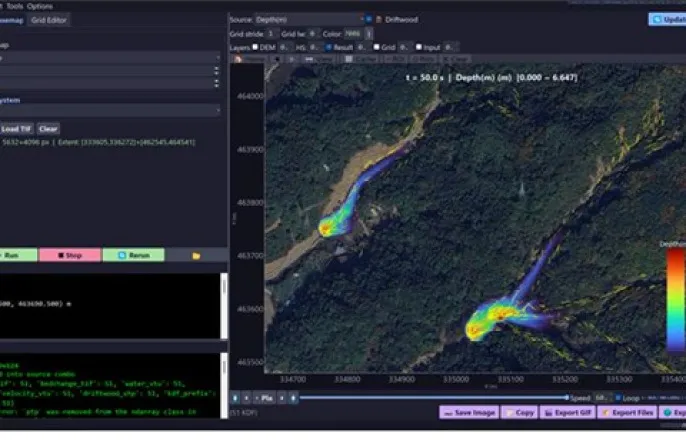
Task: Click the scrollbar of the upper console panel
Action: pos(224,306)
